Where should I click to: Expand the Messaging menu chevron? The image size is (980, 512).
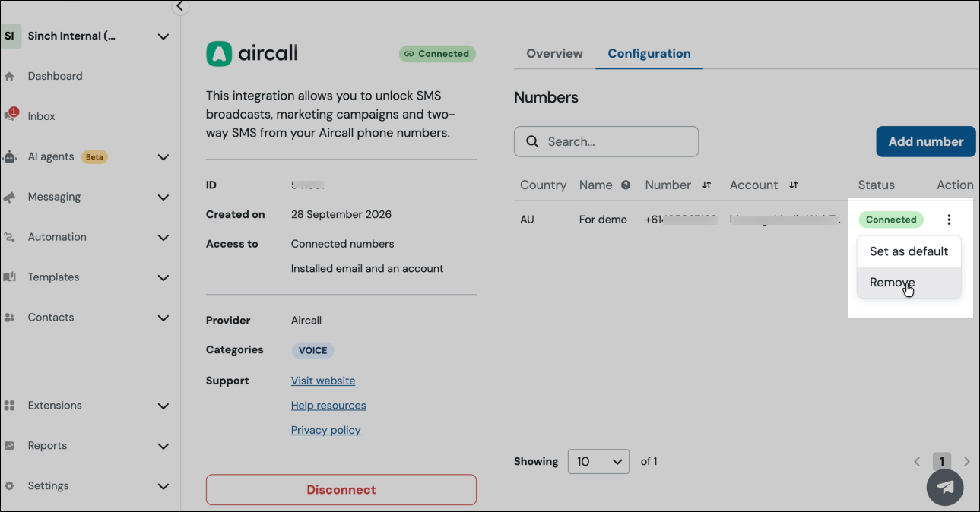(163, 198)
